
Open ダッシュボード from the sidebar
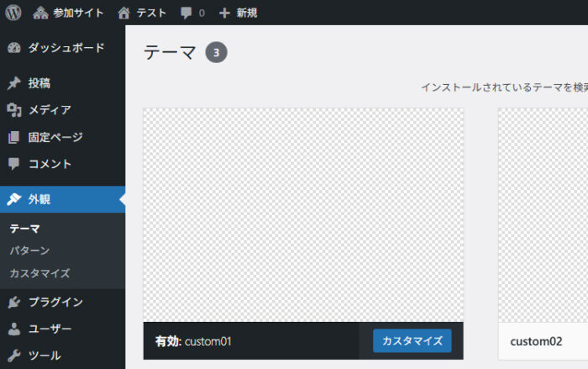click(66, 48)
